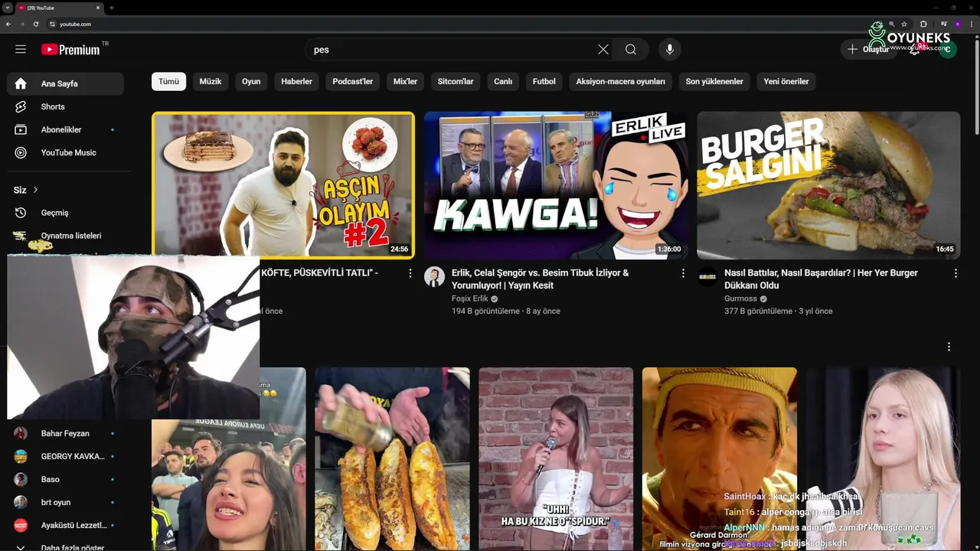Open GEORGY KAVKA... subscription
The width and height of the screenshot is (980, 551).
tap(65, 456)
